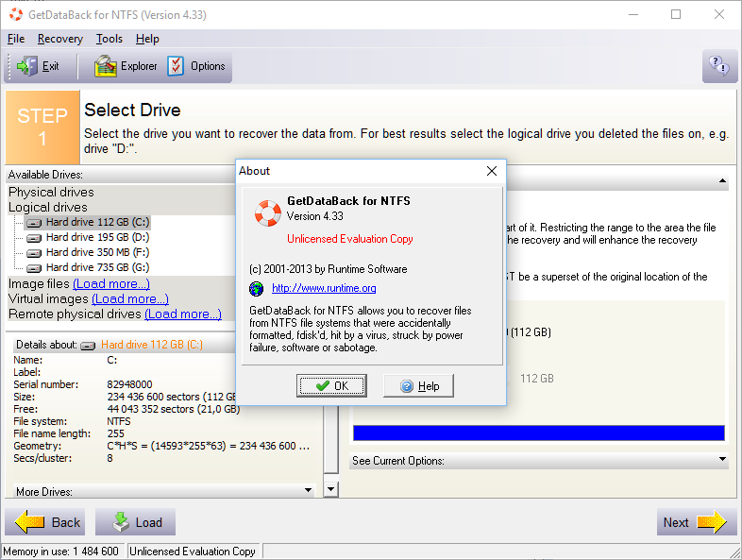Image resolution: width=742 pixels, height=560 pixels.
Task: Click the Exit toolbar icon
Action: click(27, 66)
